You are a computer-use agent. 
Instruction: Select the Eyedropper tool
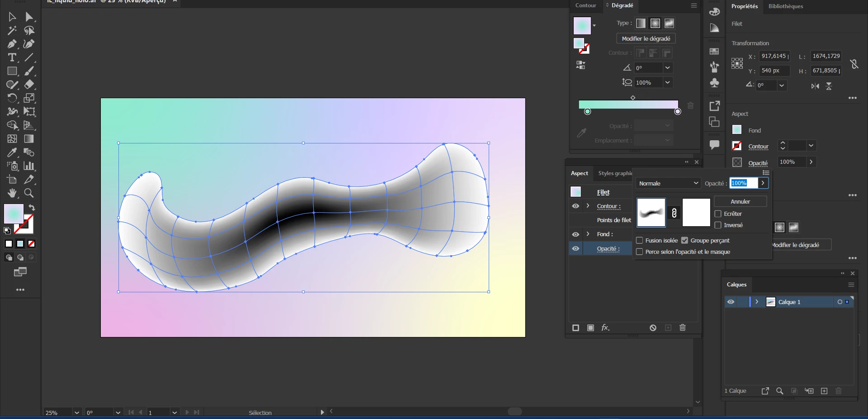tap(12, 152)
